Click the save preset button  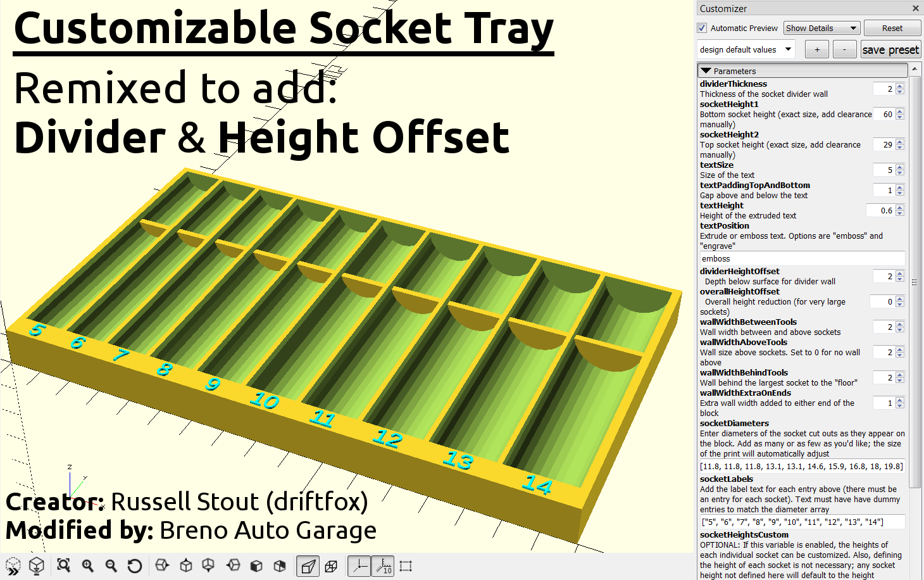coord(890,49)
